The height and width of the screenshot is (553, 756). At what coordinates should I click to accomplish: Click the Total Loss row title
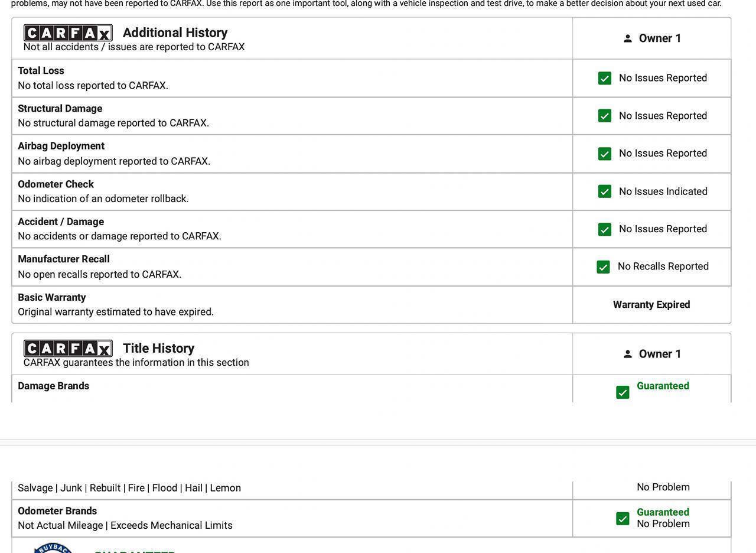41,70
